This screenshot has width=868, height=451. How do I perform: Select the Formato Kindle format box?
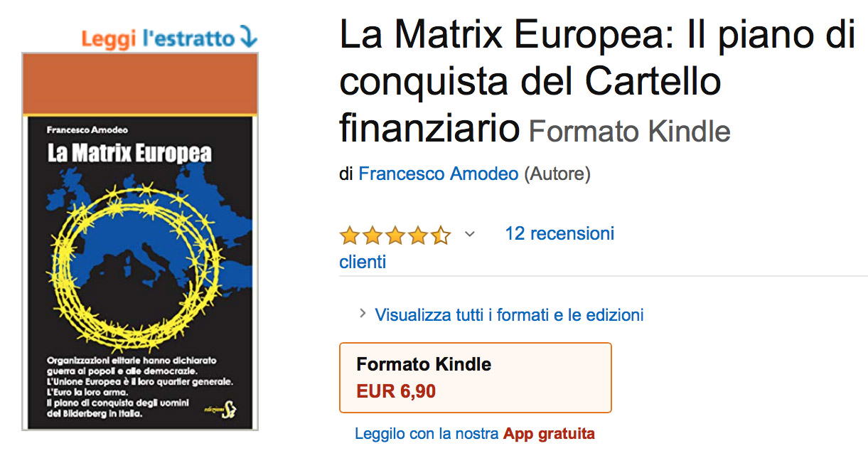click(x=476, y=378)
